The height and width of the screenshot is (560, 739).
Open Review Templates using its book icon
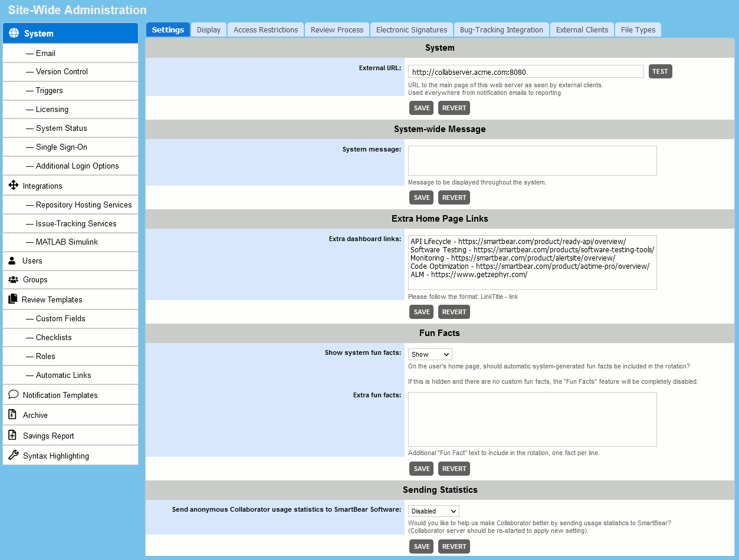13,299
